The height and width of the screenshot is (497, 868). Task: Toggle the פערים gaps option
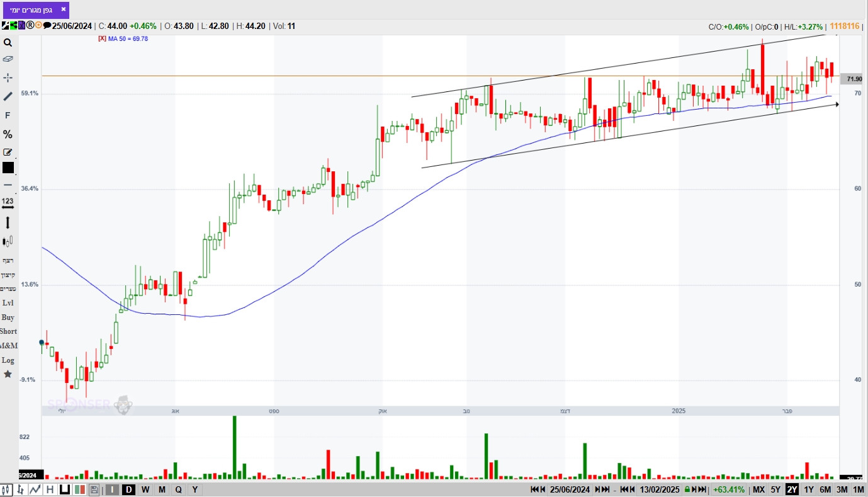click(8, 288)
